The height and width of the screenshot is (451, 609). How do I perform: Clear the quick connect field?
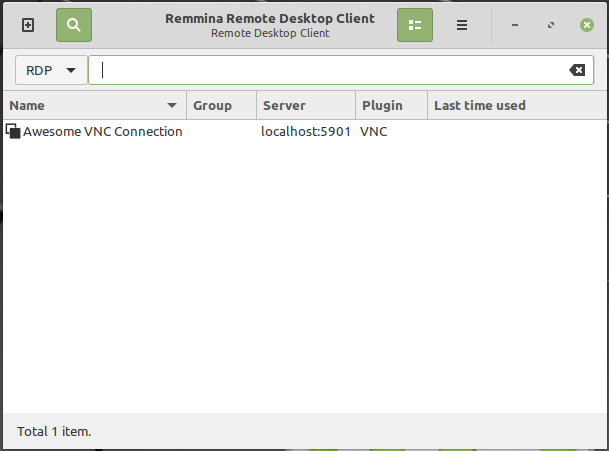(x=577, y=70)
